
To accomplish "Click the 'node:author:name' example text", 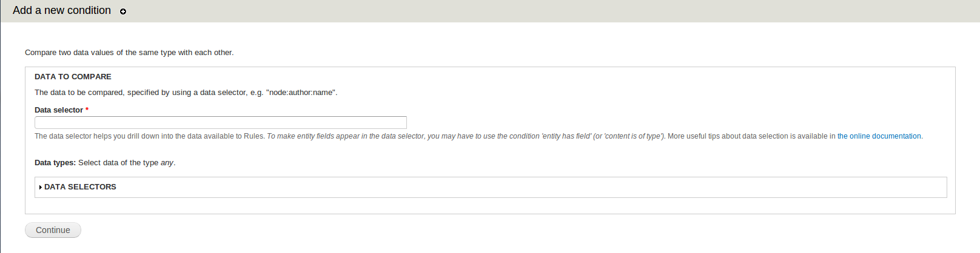I will 301,93.
